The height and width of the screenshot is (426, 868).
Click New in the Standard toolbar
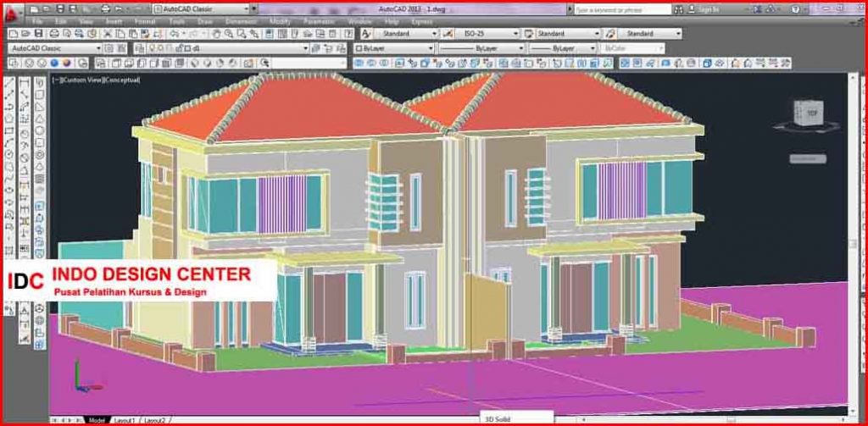tap(13, 34)
